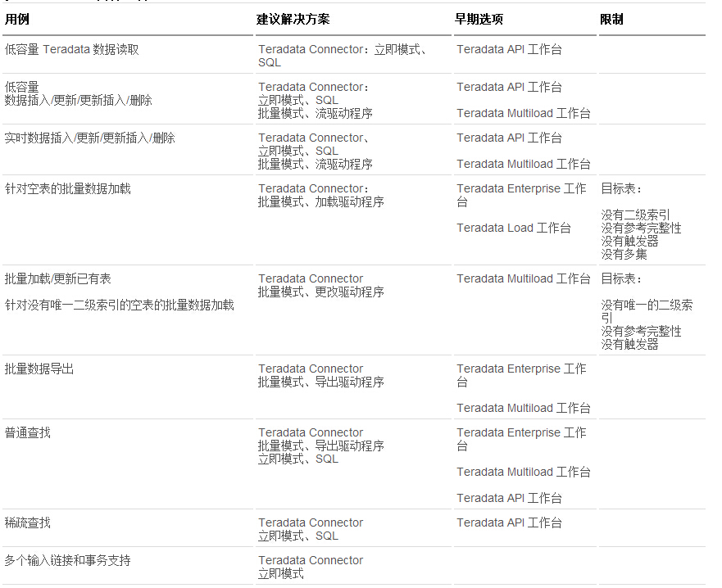Select the 普通查找 cell
The image size is (722, 588).
[28, 433]
